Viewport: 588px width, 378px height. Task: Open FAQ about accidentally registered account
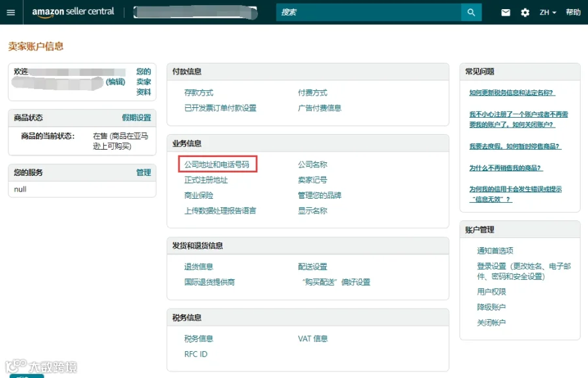(x=519, y=120)
